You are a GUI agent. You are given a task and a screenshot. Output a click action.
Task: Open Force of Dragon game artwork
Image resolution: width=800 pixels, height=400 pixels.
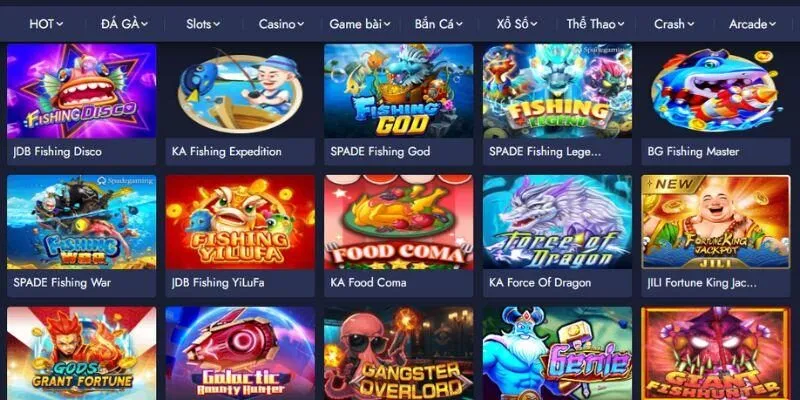(557, 222)
